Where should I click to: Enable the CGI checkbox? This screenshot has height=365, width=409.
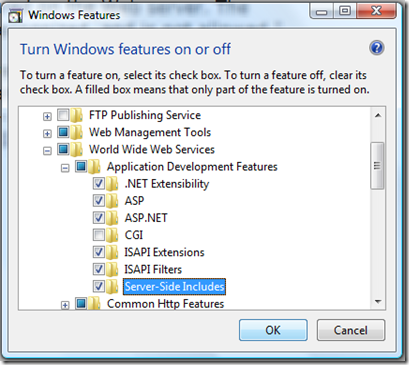click(99, 235)
